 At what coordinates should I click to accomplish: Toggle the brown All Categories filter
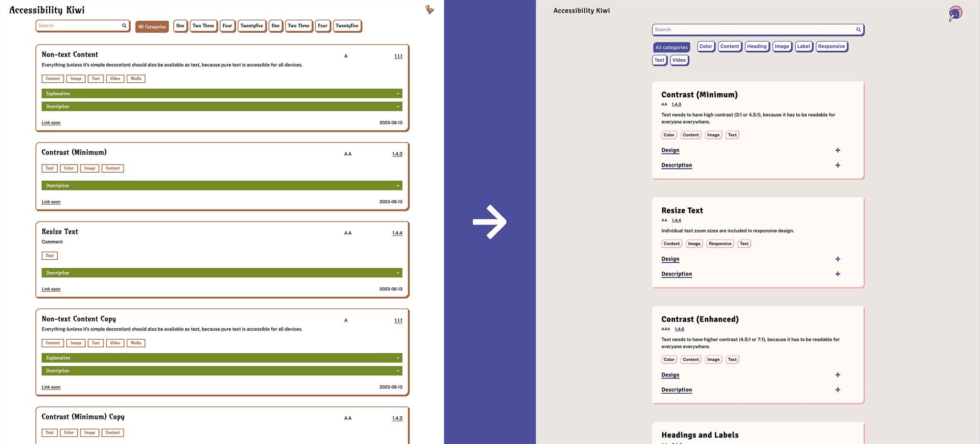point(152,27)
